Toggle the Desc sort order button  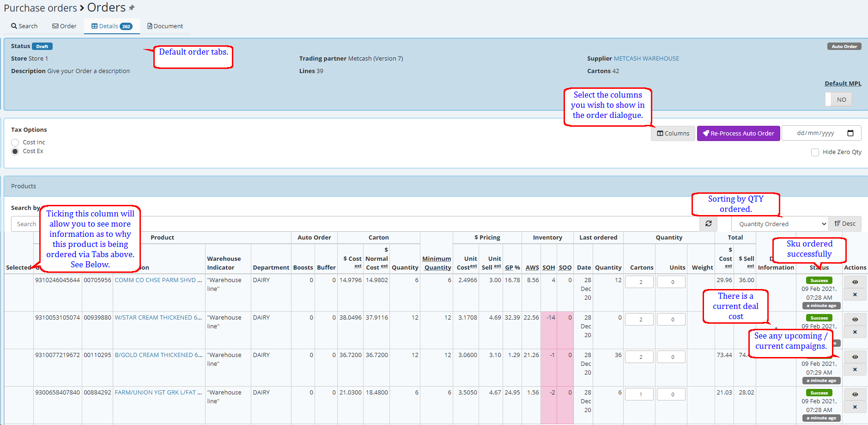(x=845, y=224)
